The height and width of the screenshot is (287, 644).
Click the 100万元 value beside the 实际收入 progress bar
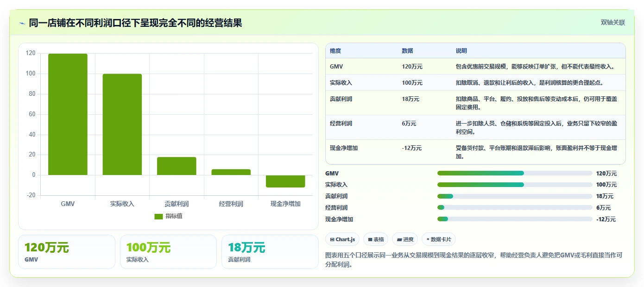pyautogui.click(x=606, y=185)
